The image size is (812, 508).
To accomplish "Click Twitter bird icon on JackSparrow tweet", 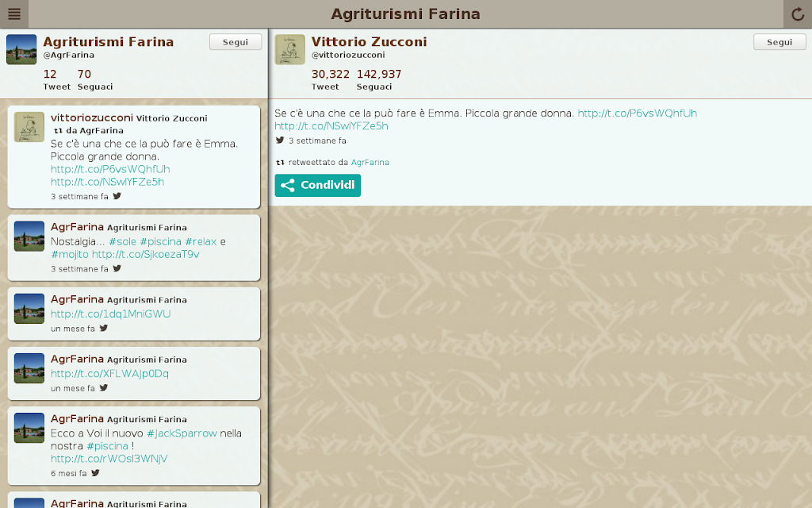I will 95,473.
